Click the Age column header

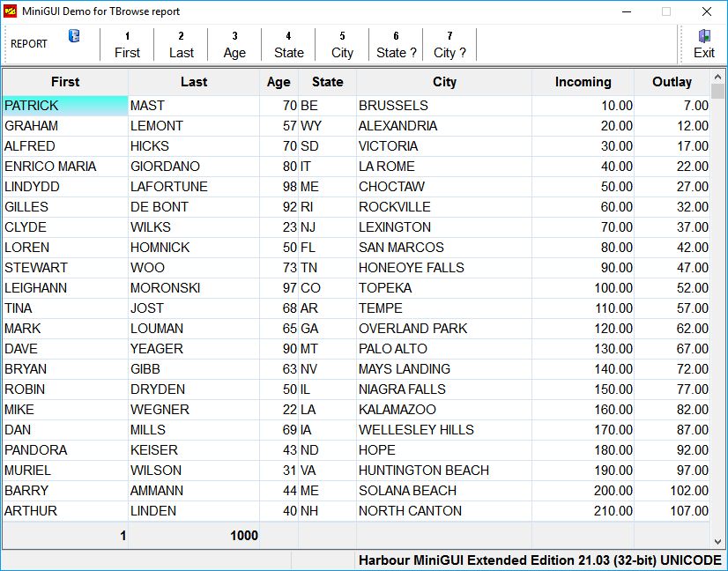tap(279, 82)
